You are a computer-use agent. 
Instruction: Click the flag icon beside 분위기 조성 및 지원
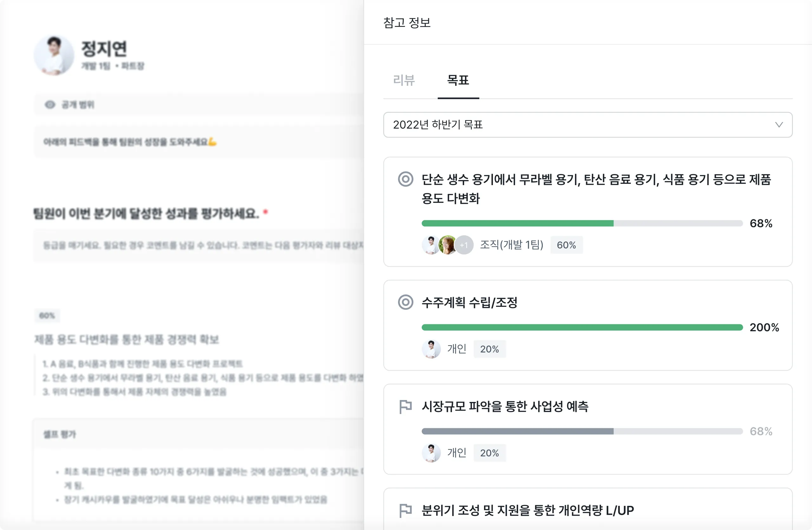(405, 511)
